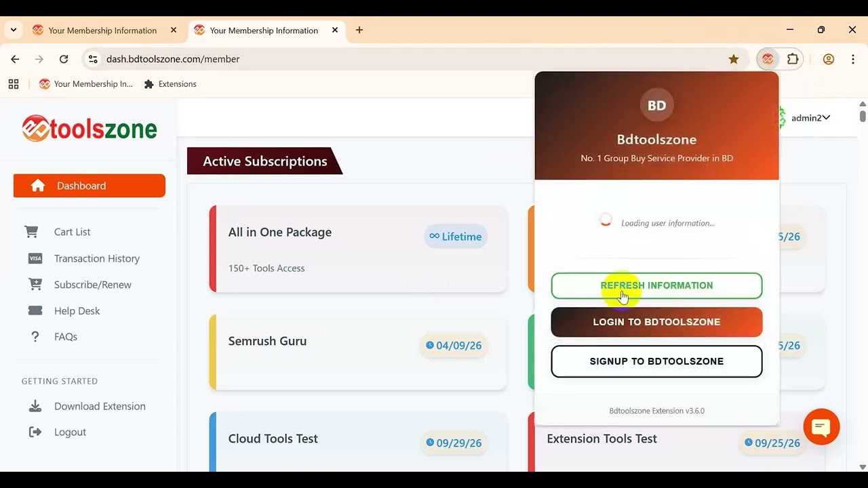Screen dimensions: 868x488
Task: Click the Dashboard home icon
Action: [38, 186]
